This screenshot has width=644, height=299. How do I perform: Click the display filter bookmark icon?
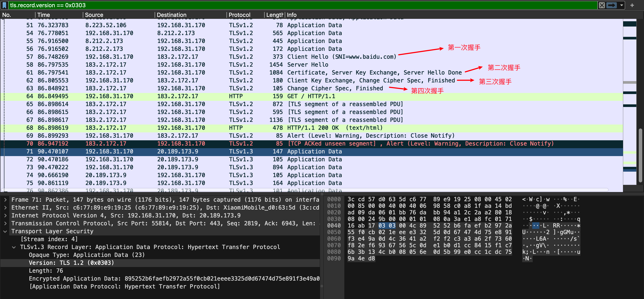click(x=4, y=5)
